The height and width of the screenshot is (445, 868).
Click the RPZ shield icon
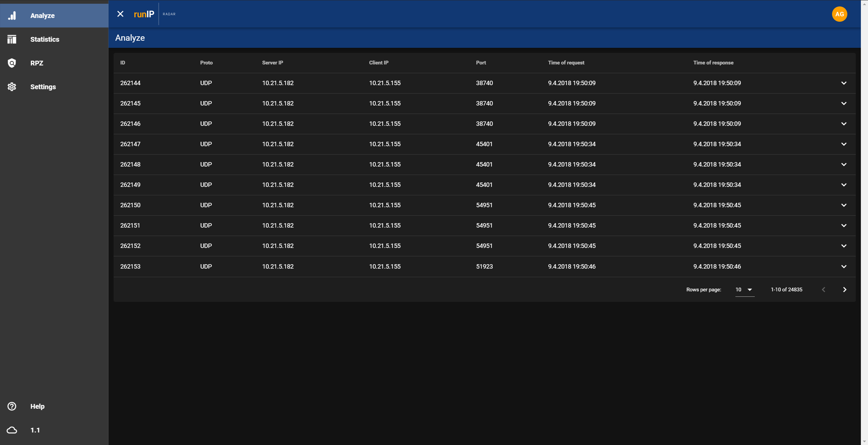click(12, 63)
